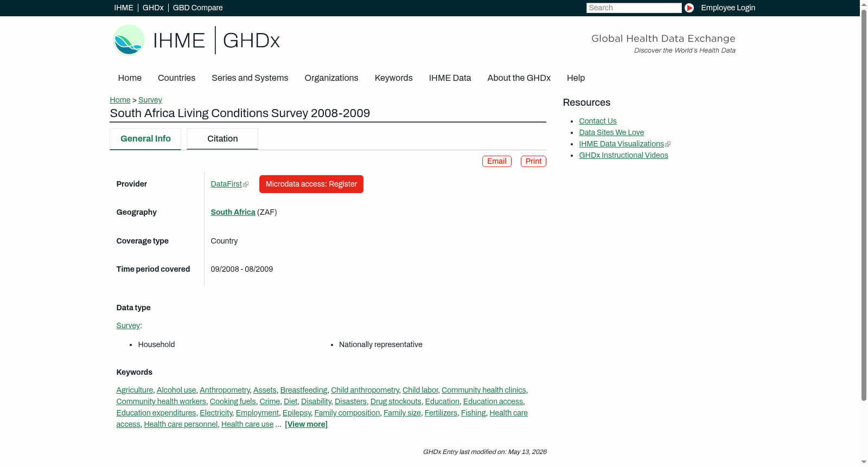Open Employee Login
This screenshot has height=467, width=868.
728,8
